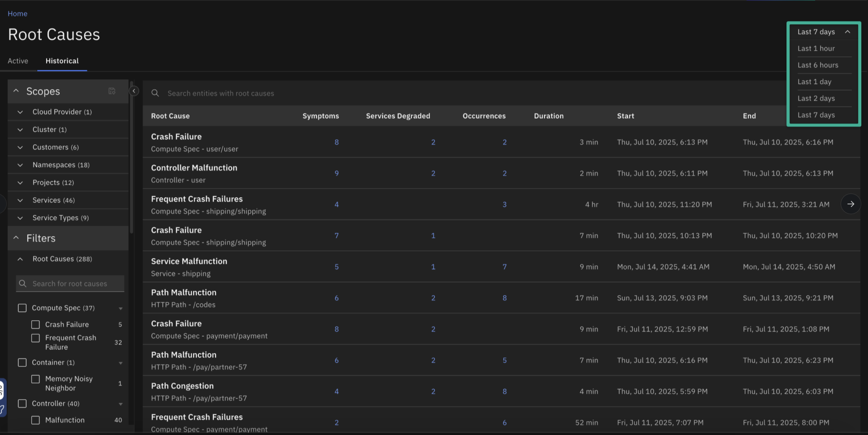The width and height of the screenshot is (868, 435).
Task: Expand the Cloud Provider (1) scope
Action: coord(20,112)
